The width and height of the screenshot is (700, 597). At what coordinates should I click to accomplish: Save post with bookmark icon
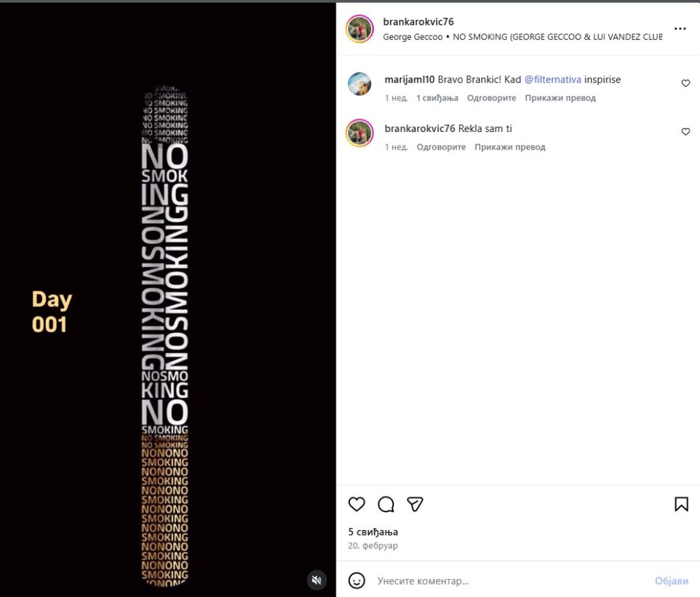[681, 504]
